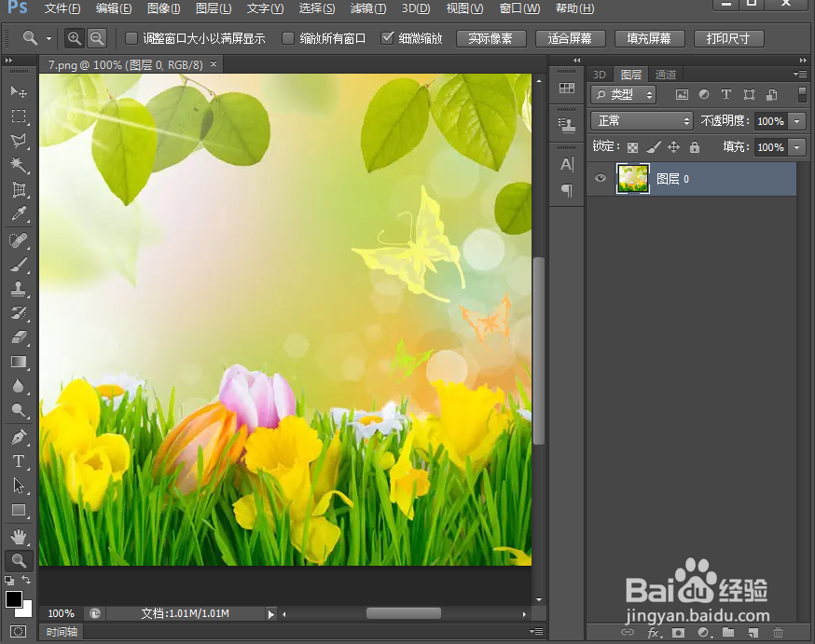Create new adjustment layer
Screen dimensions: 815x644
click(x=704, y=633)
